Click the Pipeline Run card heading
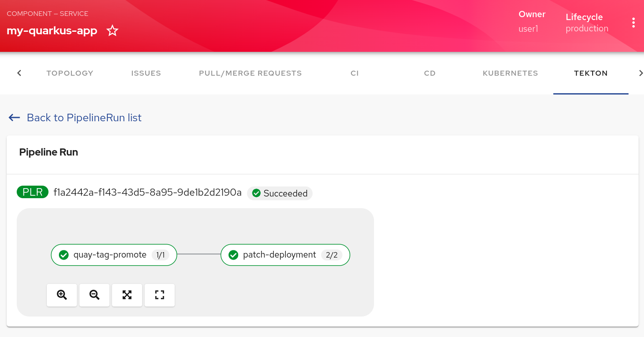644x337 pixels. point(48,152)
